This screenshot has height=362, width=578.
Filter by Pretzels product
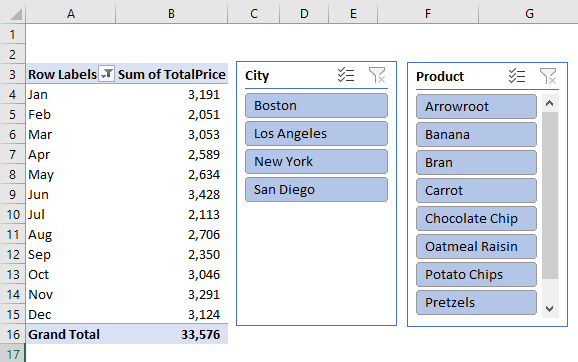click(x=476, y=303)
